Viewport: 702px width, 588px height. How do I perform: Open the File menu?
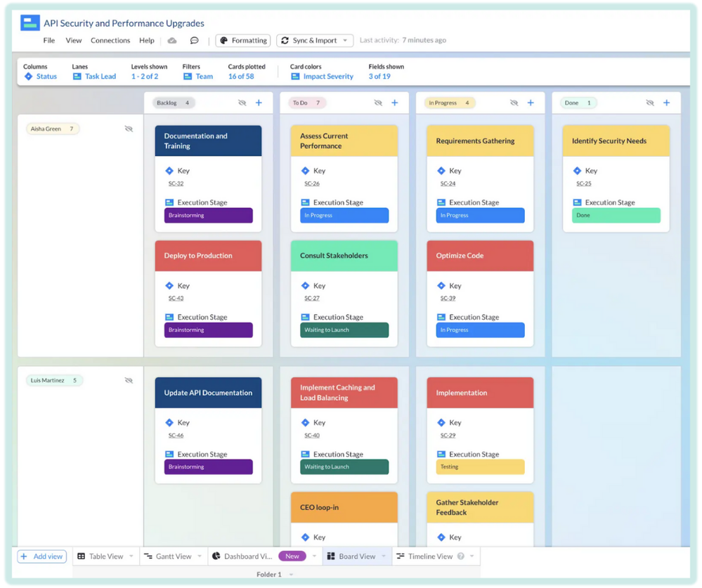[48, 41]
